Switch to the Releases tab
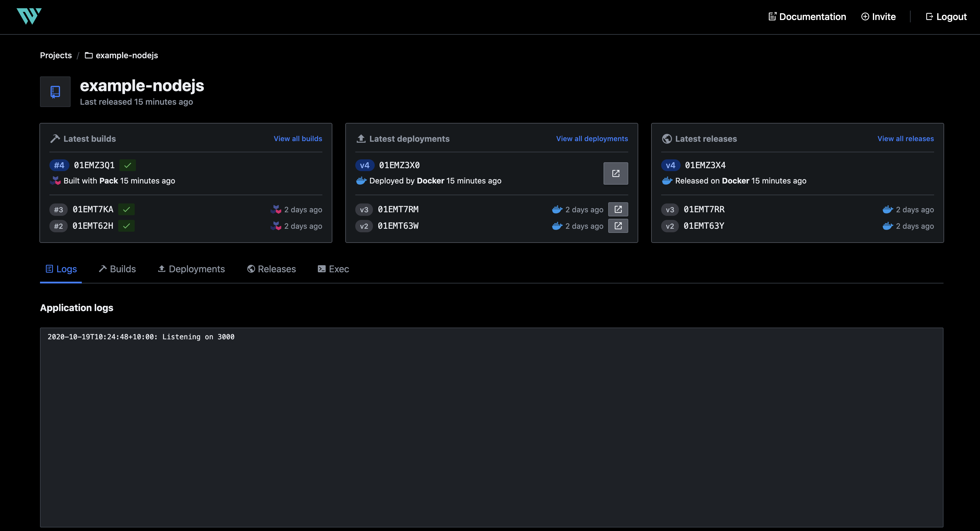 click(271, 269)
